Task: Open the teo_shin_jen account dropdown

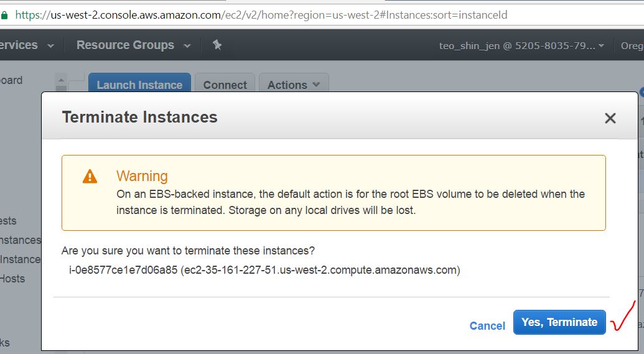Action: click(521, 46)
